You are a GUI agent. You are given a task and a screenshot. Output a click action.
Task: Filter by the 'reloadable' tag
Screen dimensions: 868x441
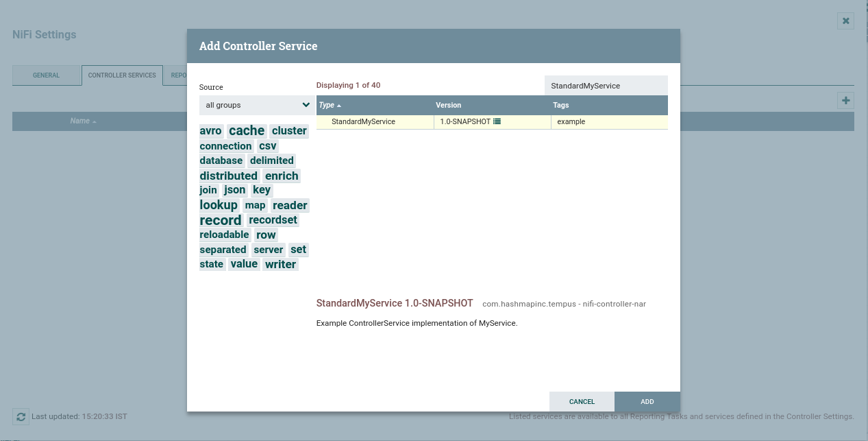pyautogui.click(x=224, y=235)
